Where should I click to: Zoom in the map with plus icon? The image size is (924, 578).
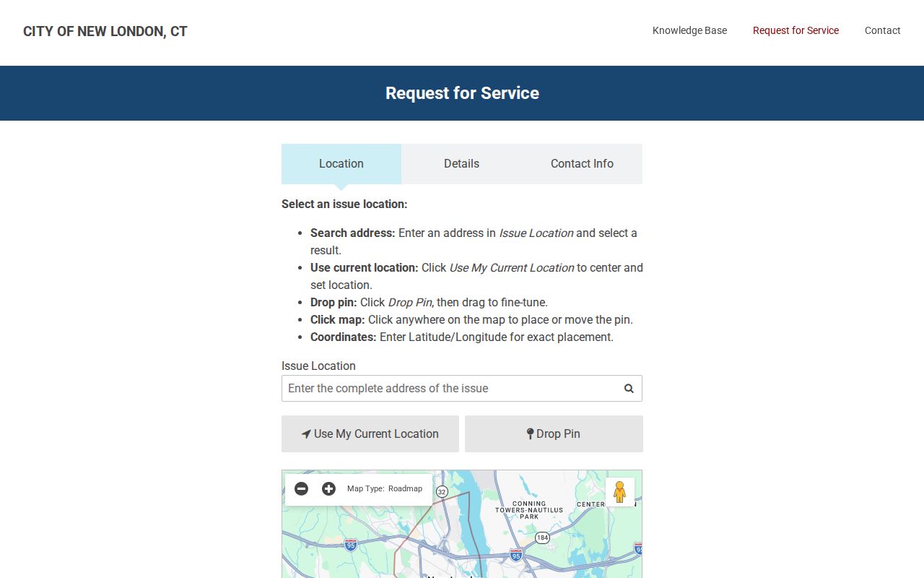pyautogui.click(x=328, y=489)
